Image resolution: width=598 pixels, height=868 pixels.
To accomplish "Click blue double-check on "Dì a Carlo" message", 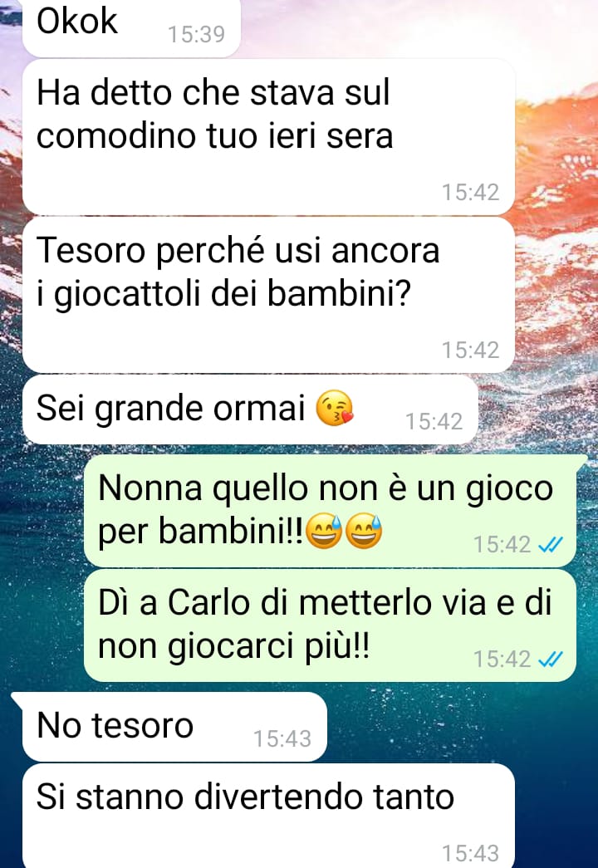I will point(551,659).
